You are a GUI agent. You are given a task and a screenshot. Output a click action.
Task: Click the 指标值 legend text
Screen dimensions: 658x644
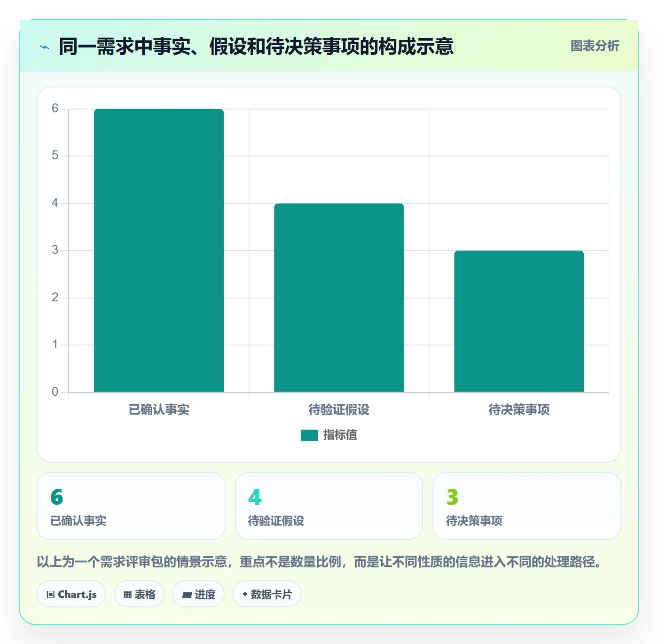coord(340,435)
